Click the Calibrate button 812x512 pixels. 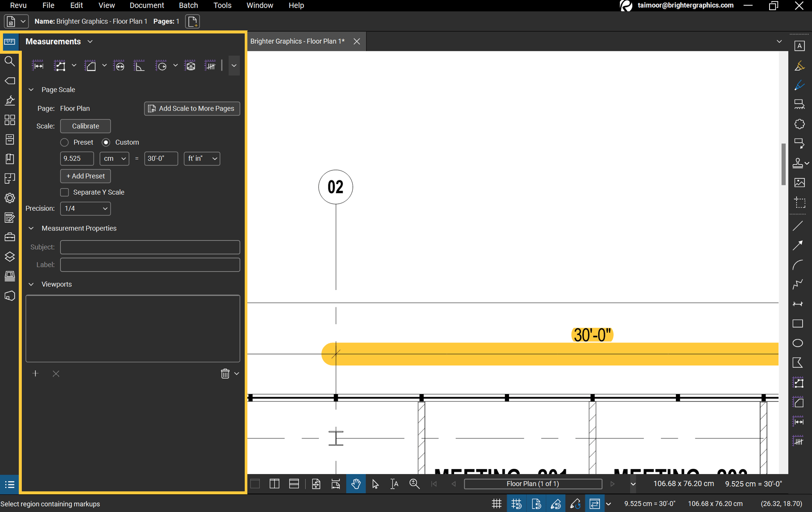pyautogui.click(x=85, y=126)
